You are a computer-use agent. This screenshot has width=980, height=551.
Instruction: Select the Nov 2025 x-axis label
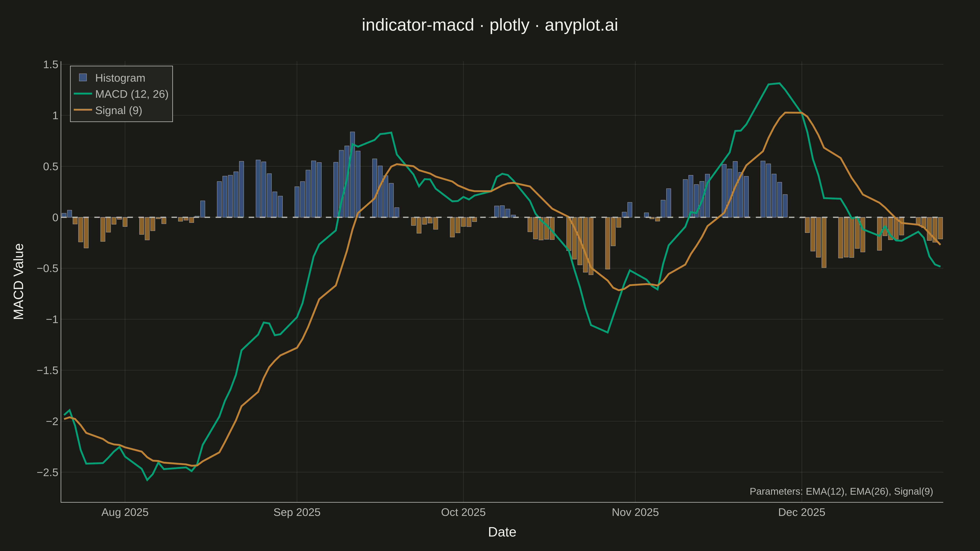click(635, 512)
